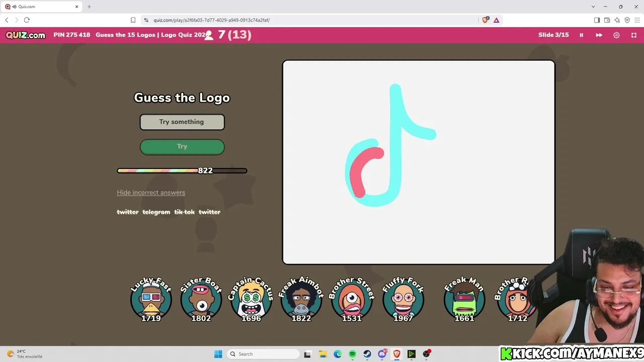This screenshot has height=362, width=644.
Task: Open Brave VPN shield icon
Action: tap(627, 20)
